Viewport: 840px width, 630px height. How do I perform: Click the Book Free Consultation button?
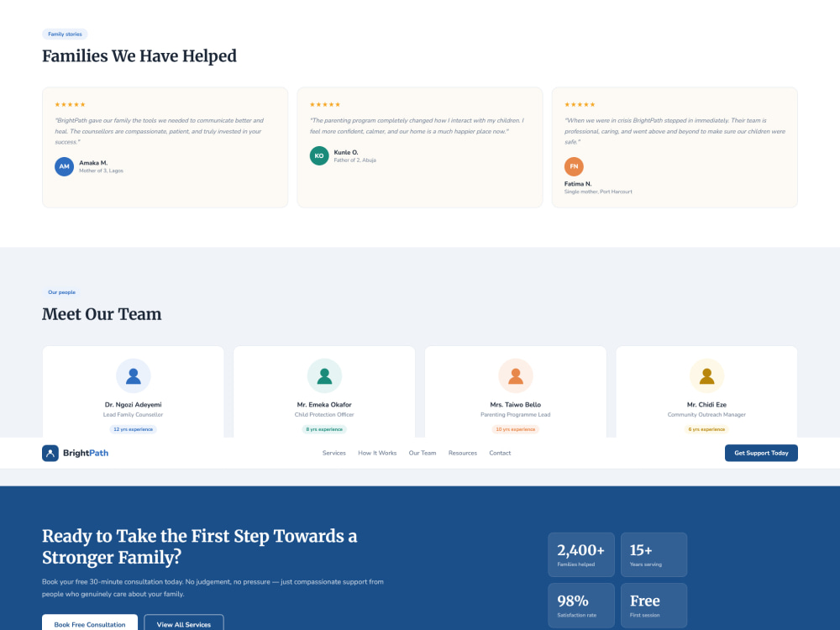[x=90, y=624]
